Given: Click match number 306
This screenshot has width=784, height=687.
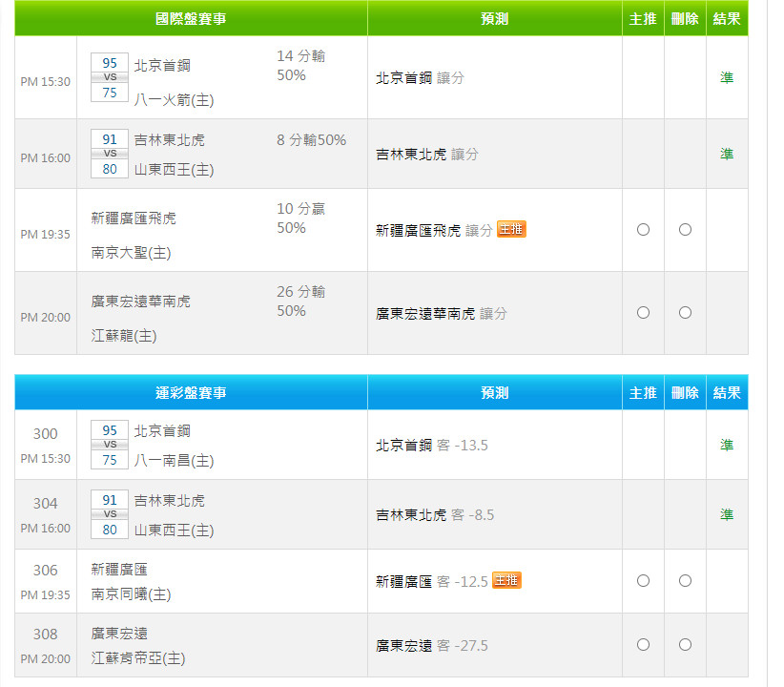Looking at the screenshot, I should pos(46,571).
